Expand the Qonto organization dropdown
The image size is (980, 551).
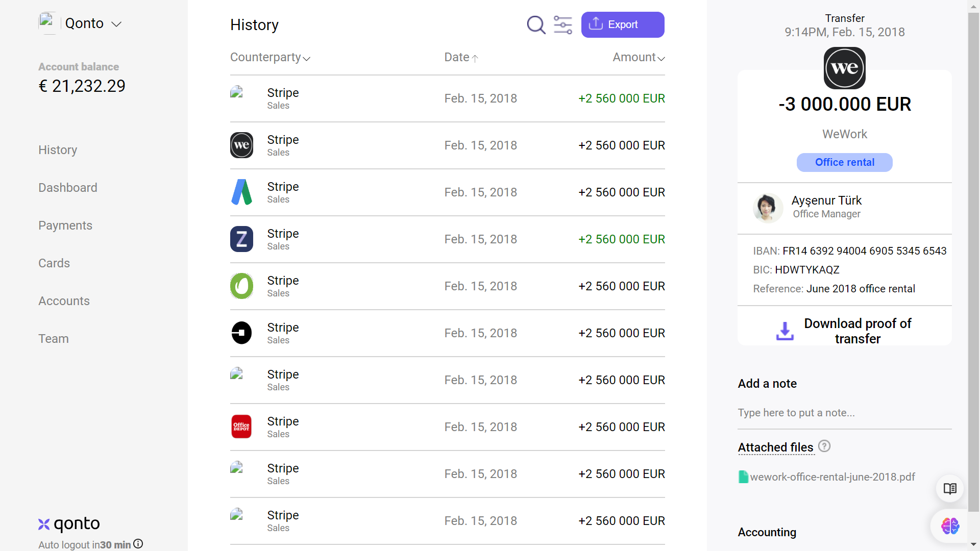(x=116, y=24)
